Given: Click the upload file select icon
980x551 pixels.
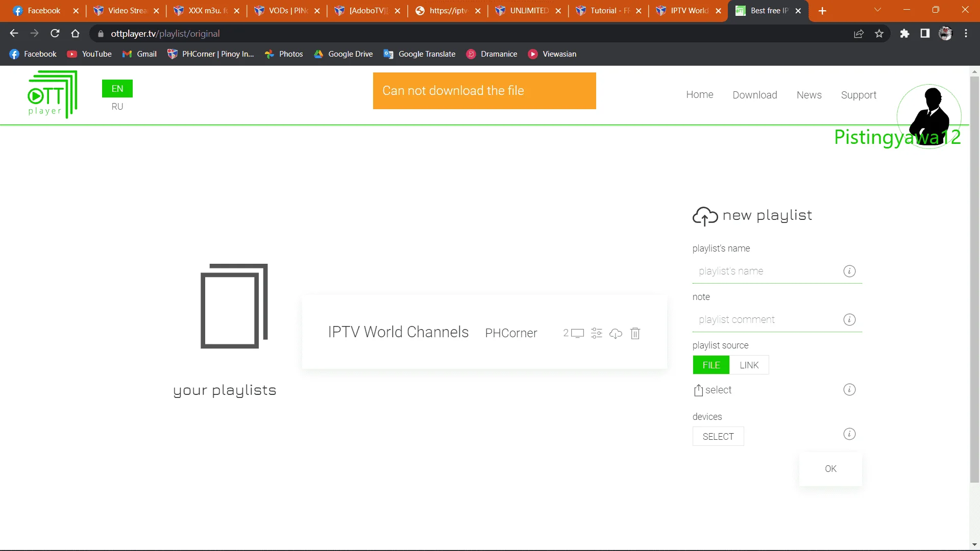Looking at the screenshot, I should [698, 390].
